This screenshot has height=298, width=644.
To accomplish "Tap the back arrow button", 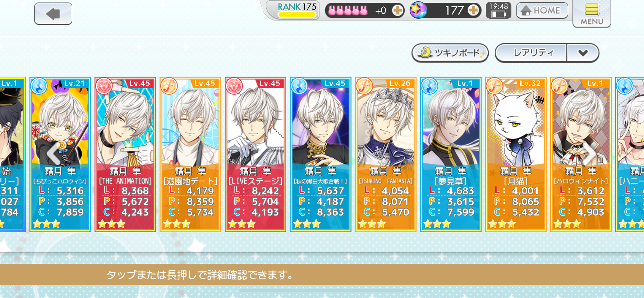I will pyautogui.click(x=53, y=14).
